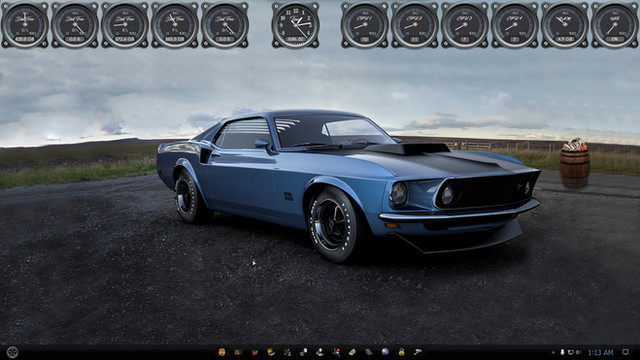Open the round Start orb button

[x=12, y=352]
